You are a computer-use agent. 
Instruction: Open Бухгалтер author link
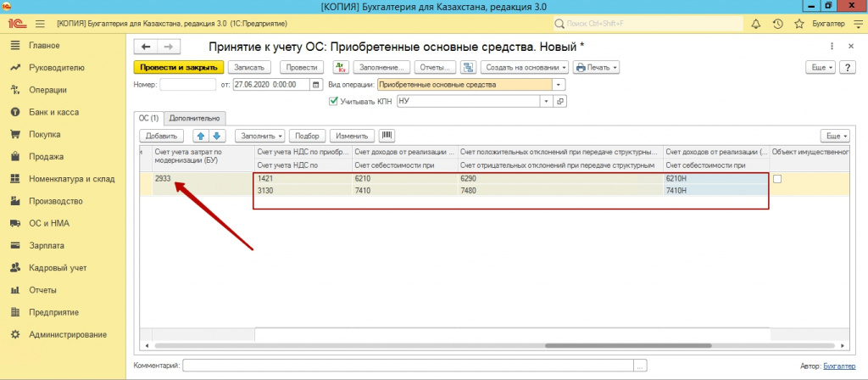click(838, 366)
